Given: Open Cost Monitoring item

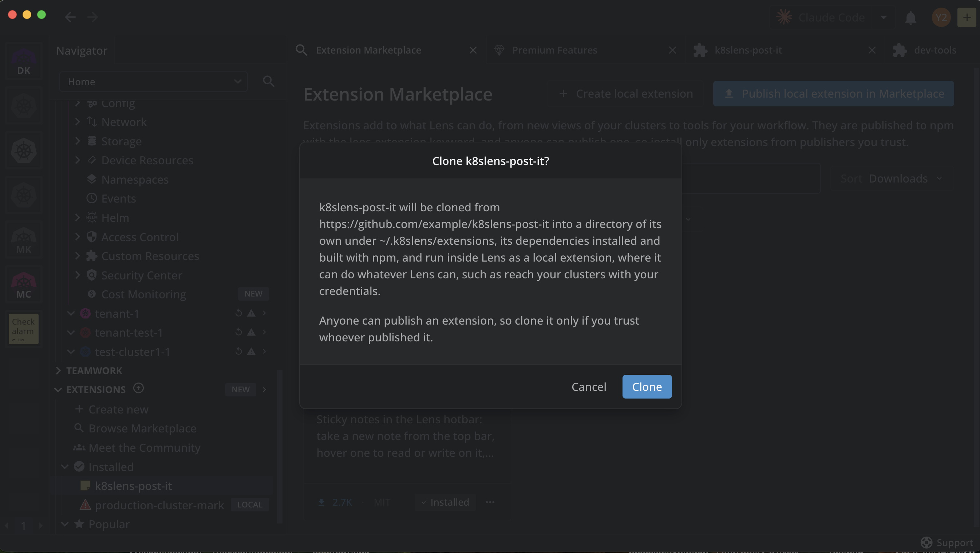Looking at the screenshot, I should pos(143,294).
